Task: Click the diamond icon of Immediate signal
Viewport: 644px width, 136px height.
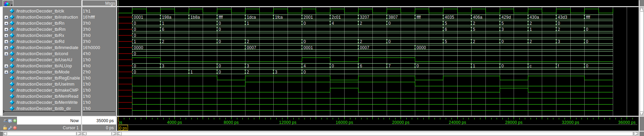Action: [x=12, y=48]
